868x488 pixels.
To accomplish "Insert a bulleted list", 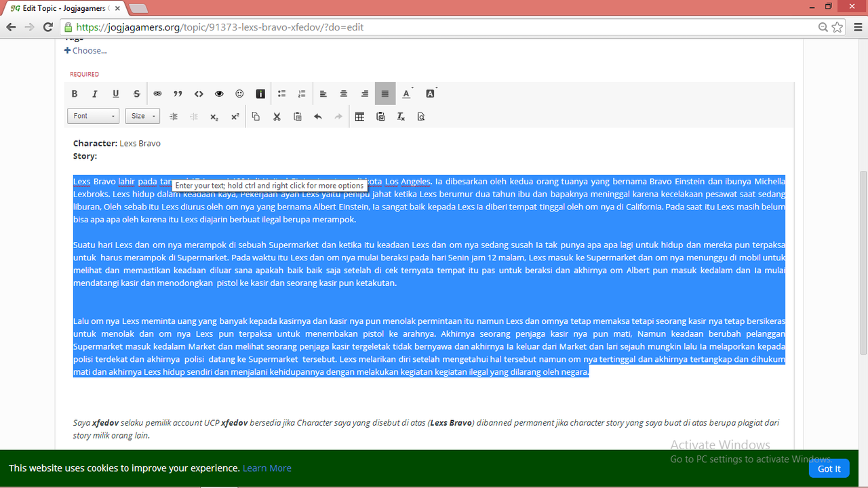I will (x=281, y=94).
